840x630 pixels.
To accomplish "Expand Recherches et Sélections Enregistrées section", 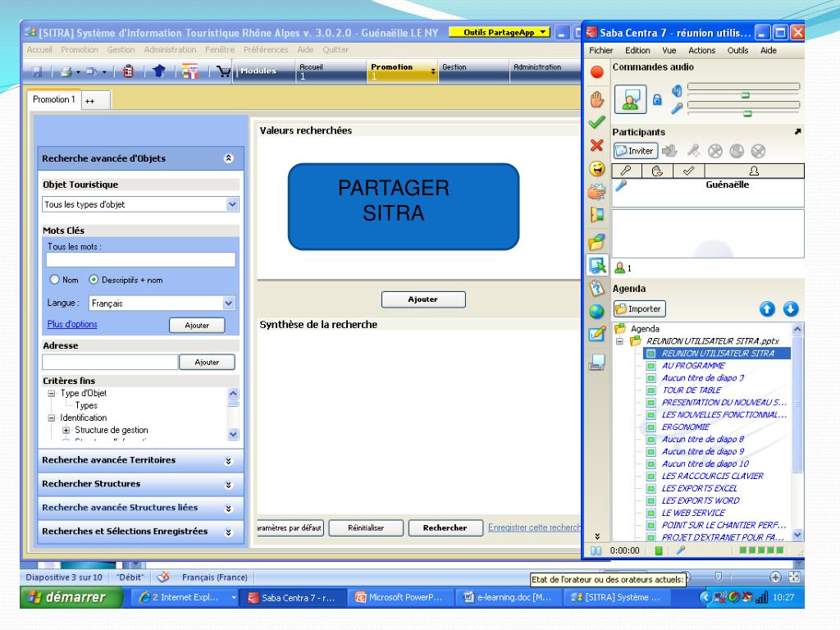I will pyautogui.click(x=229, y=532).
